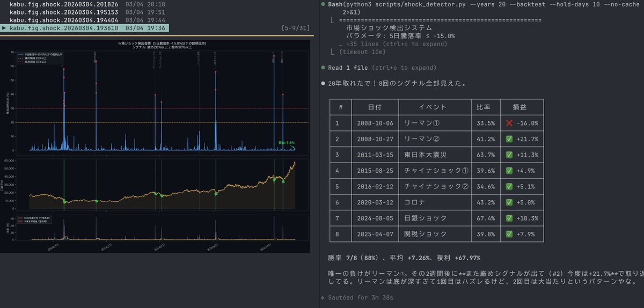Viewport: 644px width, 308px height.
Task: Click the 現在: 1.6% label in the chart
Action: pyautogui.click(x=287, y=143)
